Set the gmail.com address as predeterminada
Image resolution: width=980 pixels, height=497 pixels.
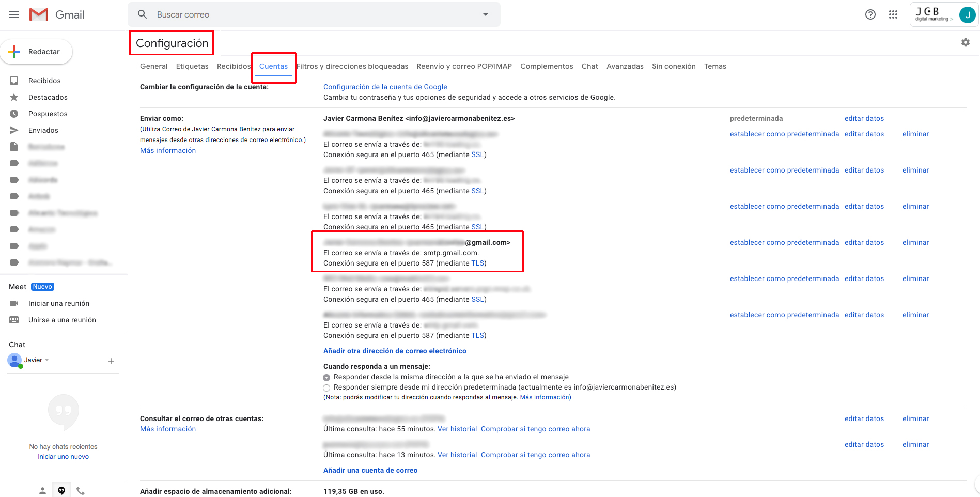click(784, 242)
